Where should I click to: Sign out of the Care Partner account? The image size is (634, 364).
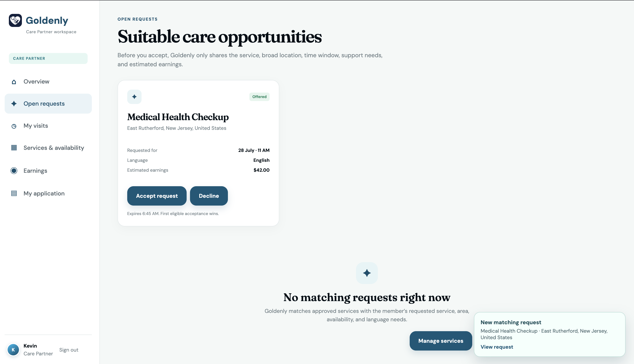click(x=69, y=350)
